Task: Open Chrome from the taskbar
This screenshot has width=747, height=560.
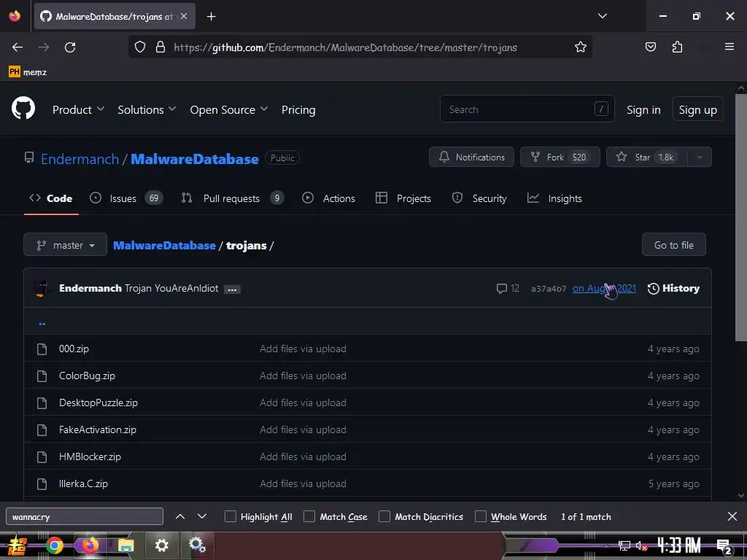Action: 54,545
